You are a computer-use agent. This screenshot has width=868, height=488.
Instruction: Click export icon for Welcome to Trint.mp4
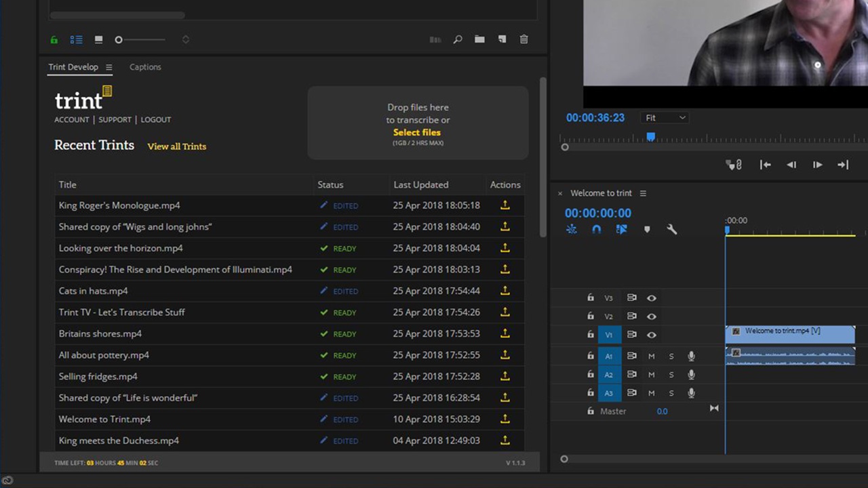pos(505,418)
